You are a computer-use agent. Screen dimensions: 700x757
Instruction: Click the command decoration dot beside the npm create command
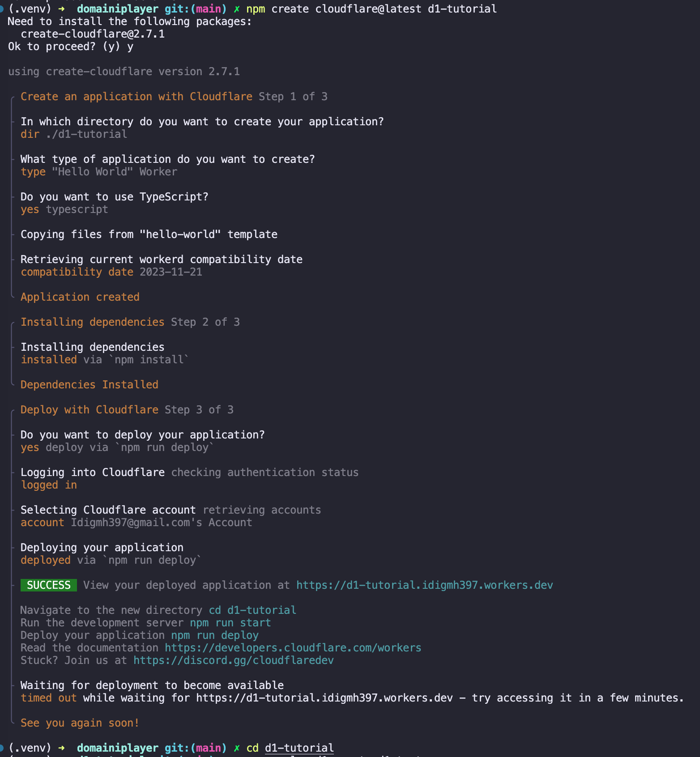coord(1,9)
